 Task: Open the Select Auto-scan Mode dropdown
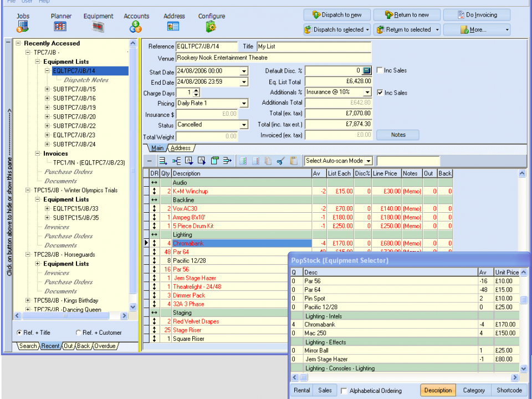(368, 161)
